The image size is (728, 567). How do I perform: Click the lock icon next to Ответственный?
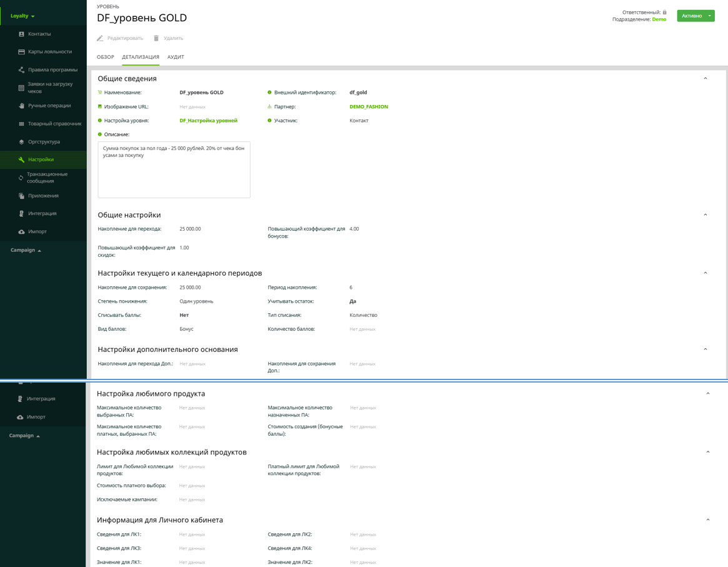(x=664, y=13)
